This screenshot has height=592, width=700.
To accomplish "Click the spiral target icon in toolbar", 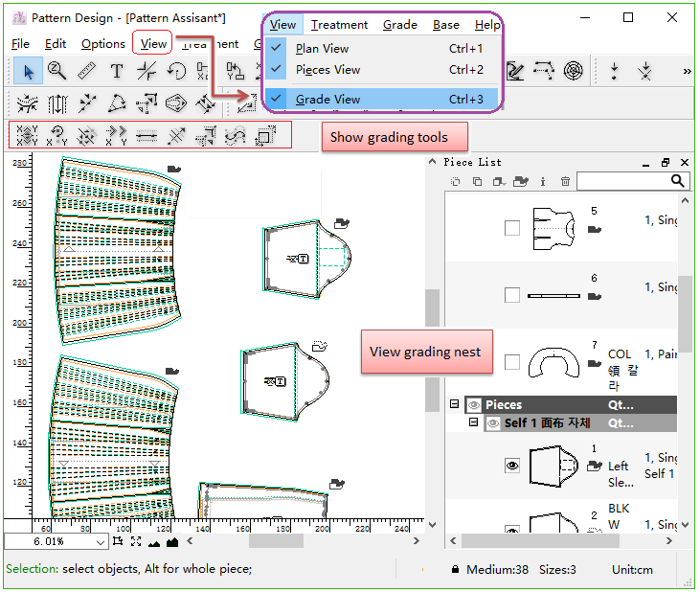I will click(x=573, y=71).
